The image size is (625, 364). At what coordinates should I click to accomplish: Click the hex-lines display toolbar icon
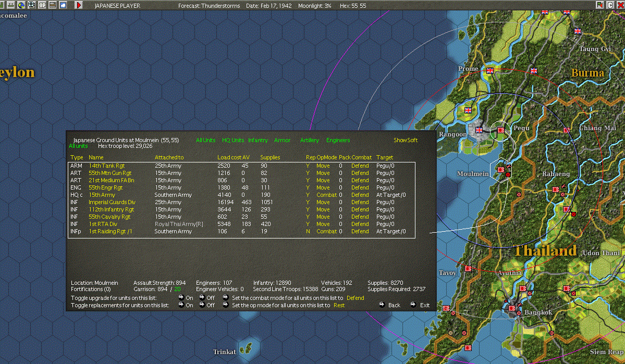(52, 5)
